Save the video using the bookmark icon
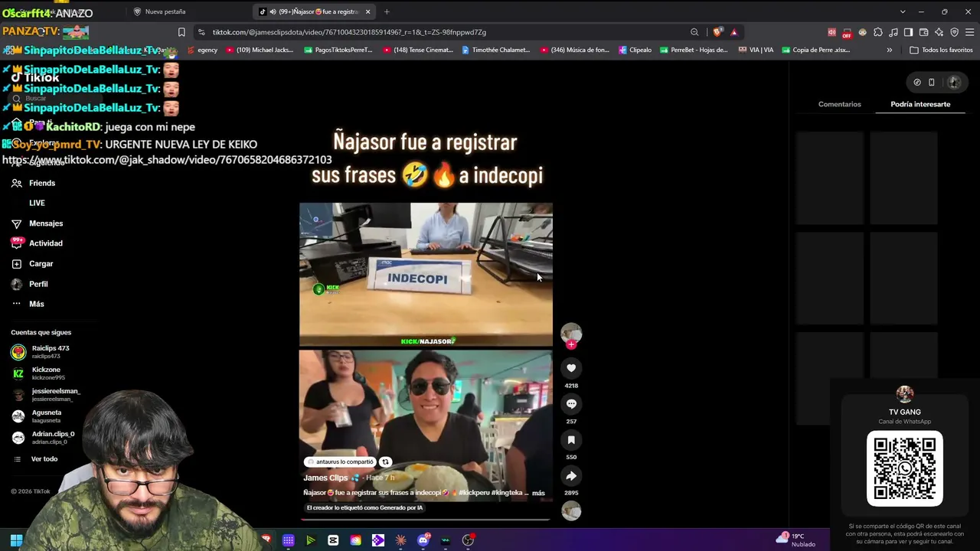Image resolution: width=980 pixels, height=551 pixels. tap(571, 440)
